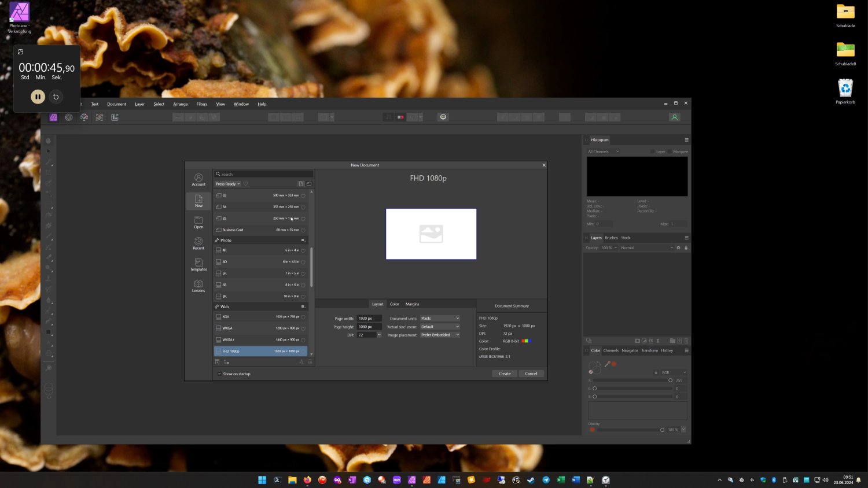The image size is (868, 488).
Task: Favorite the Business Card preset with heart
Action: coord(303,230)
